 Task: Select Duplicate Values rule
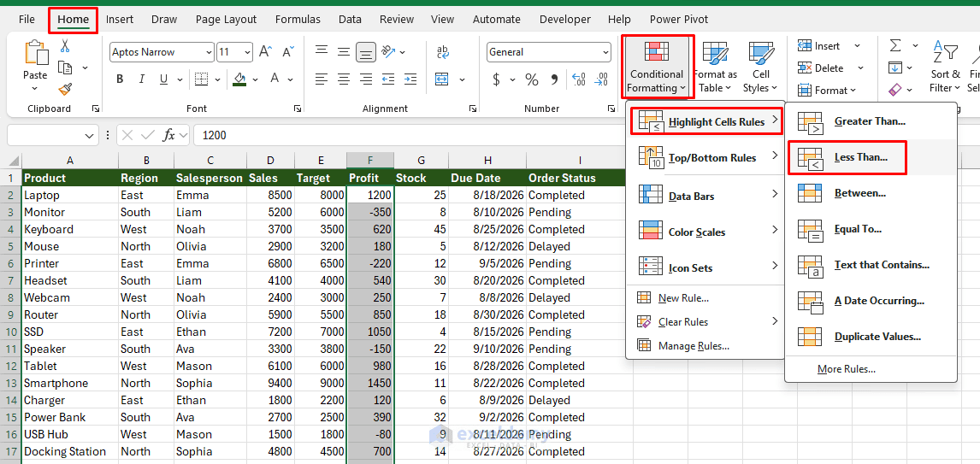pos(871,337)
